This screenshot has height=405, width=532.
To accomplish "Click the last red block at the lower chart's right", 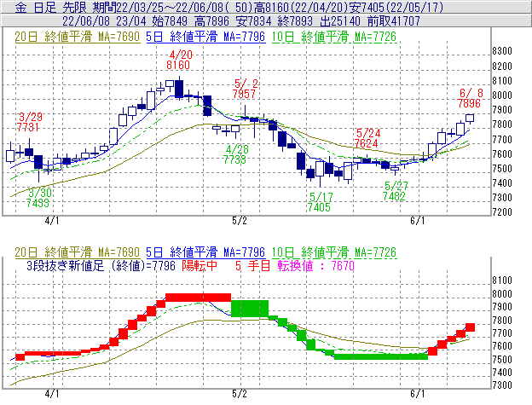I will tap(470, 327).
